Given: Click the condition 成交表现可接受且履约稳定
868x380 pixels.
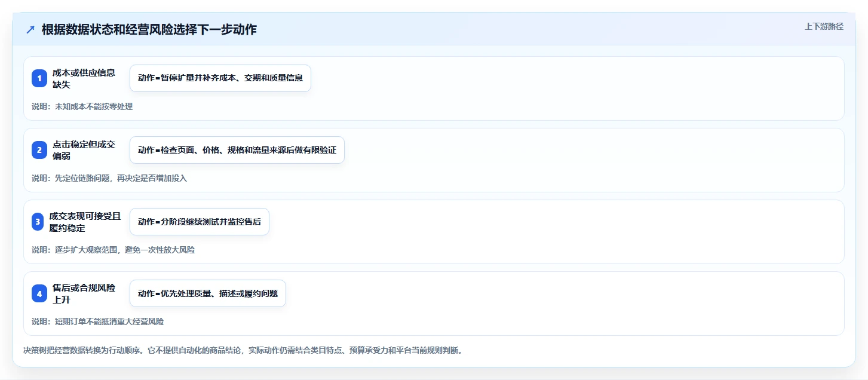Looking at the screenshot, I should (x=85, y=222).
